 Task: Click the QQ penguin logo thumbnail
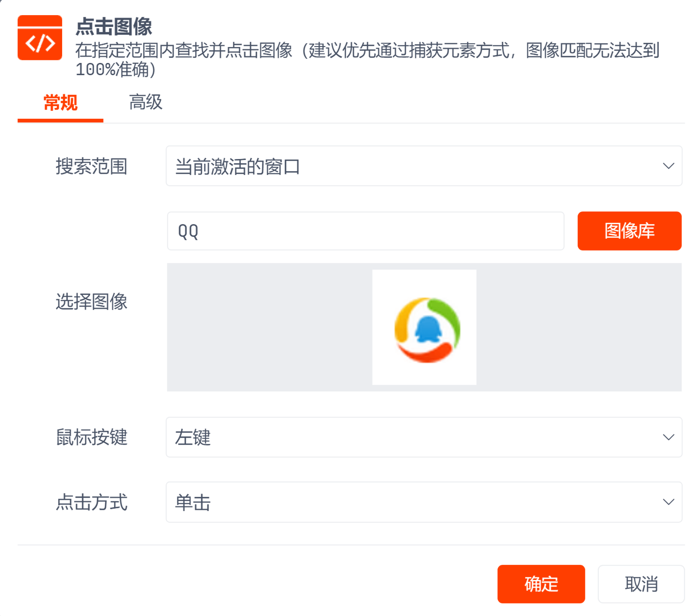(424, 328)
